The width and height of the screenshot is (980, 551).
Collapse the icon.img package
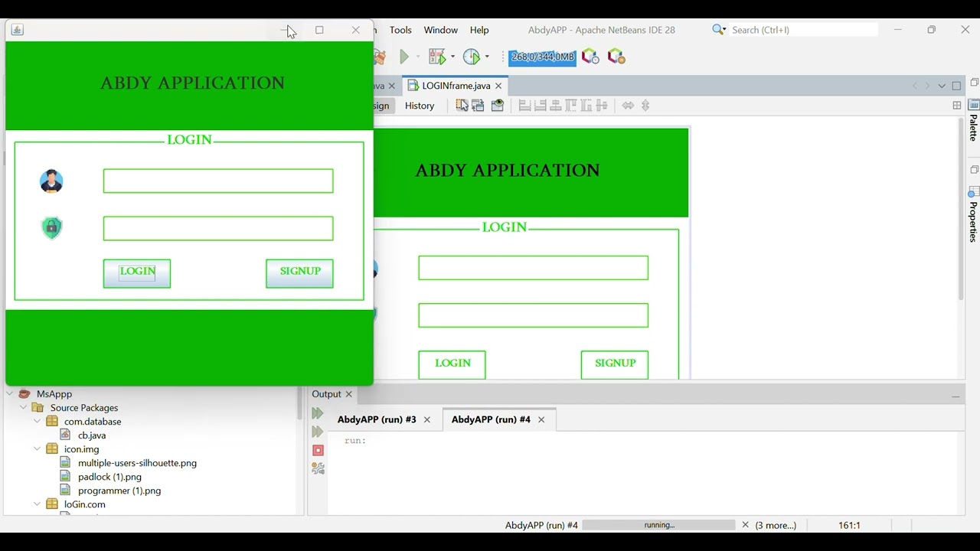click(x=38, y=449)
